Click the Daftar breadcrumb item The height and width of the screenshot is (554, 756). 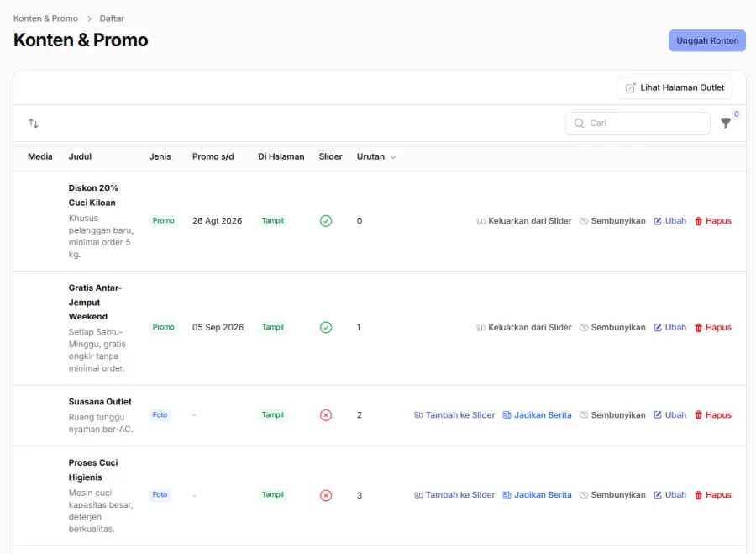112,18
